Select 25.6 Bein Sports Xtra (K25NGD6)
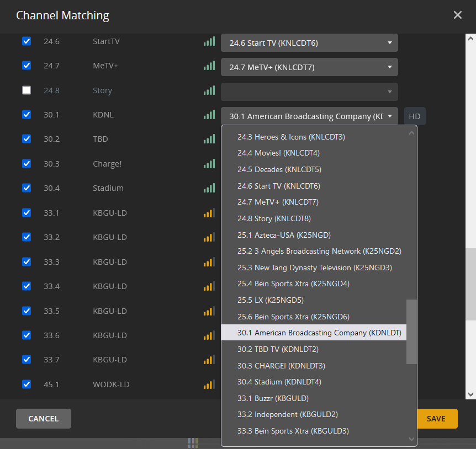 pyautogui.click(x=314, y=317)
